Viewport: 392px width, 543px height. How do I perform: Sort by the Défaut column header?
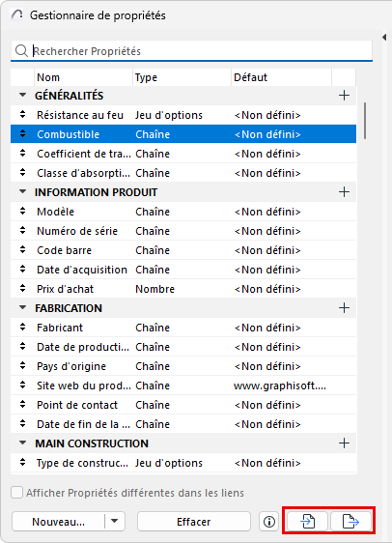(x=281, y=77)
